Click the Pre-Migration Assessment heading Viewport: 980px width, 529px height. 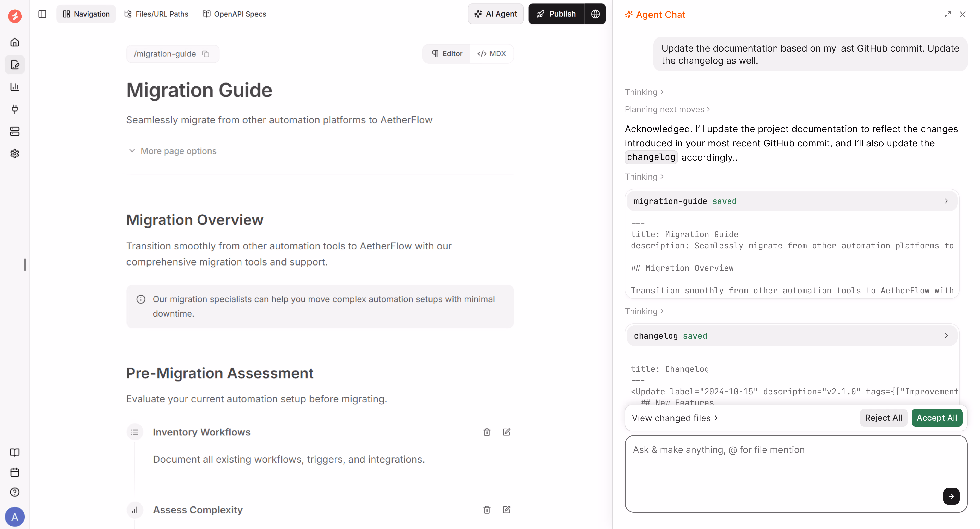coord(220,373)
